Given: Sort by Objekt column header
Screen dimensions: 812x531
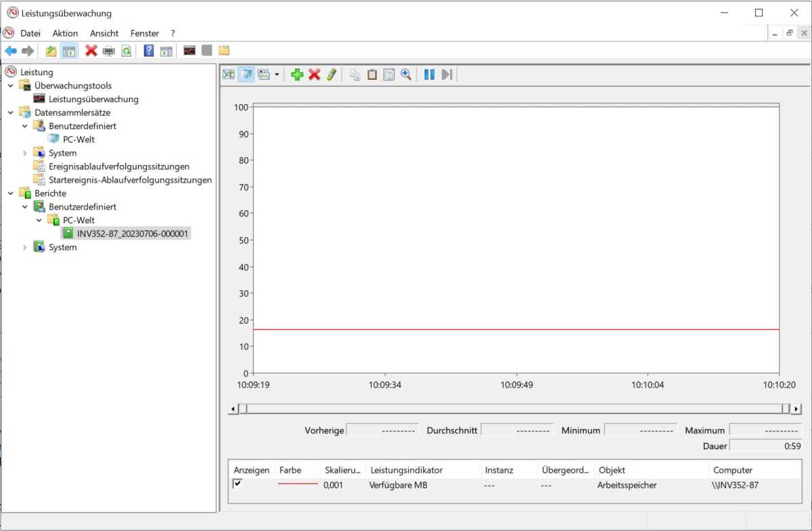Looking at the screenshot, I should pos(651,469).
